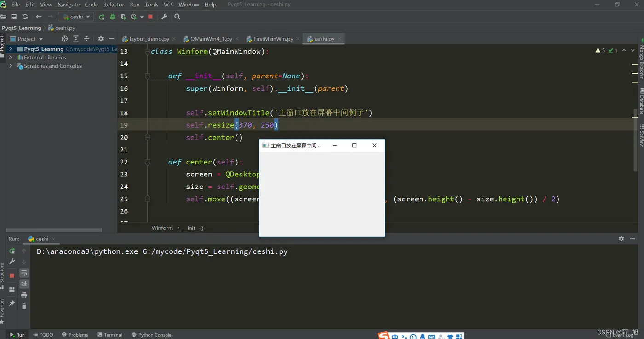
Task: Clear console output with trash icon
Action: click(x=24, y=305)
